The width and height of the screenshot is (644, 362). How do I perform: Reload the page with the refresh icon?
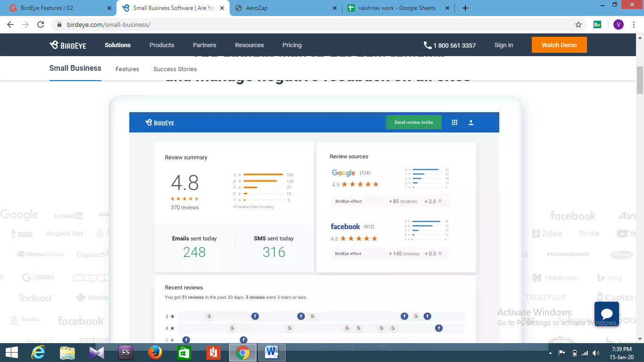point(41,25)
